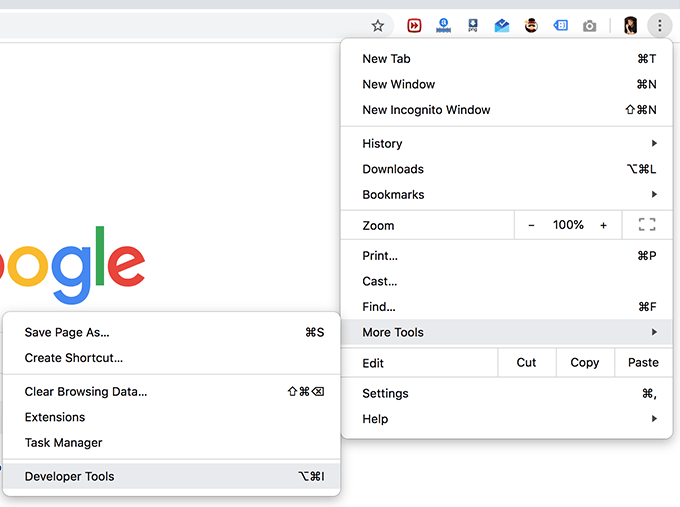Open the user profile avatar
Image resolution: width=680 pixels, height=507 pixels.
pyautogui.click(x=630, y=26)
